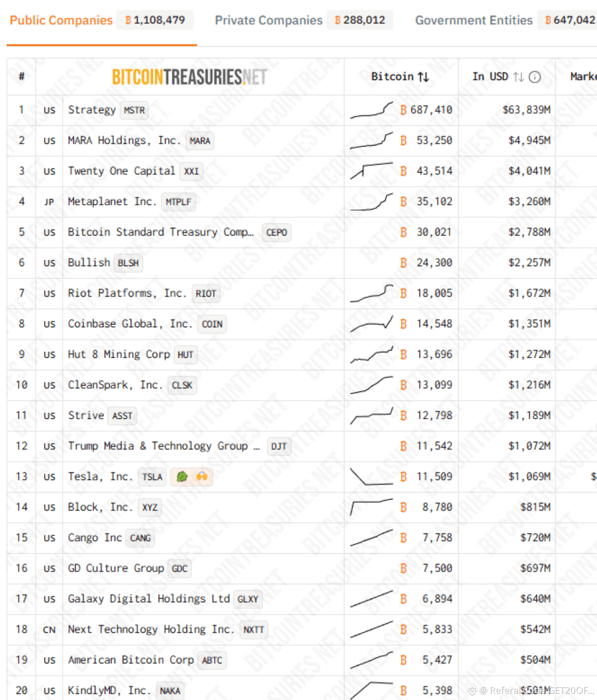Open Coinbase Global, Inc. link
The image size is (597, 700).
(x=131, y=324)
